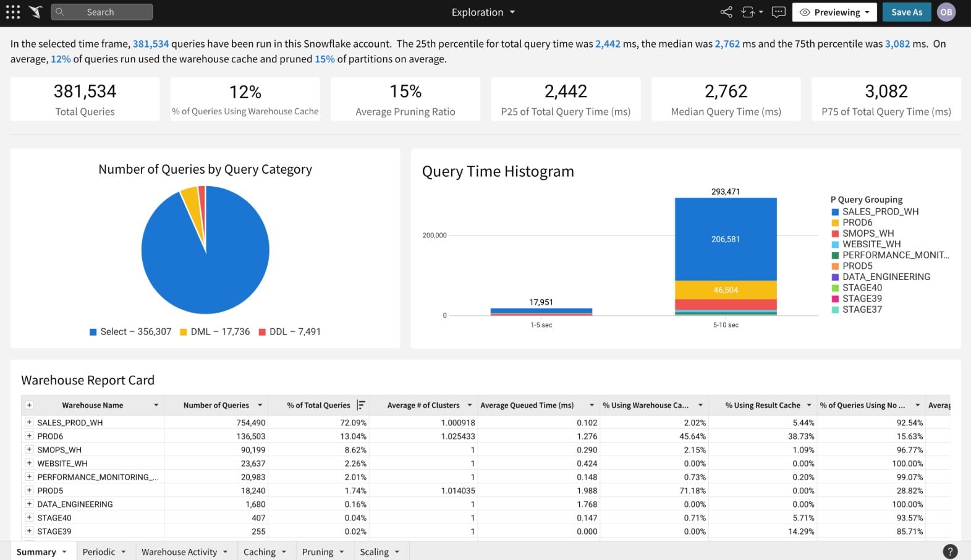Switch to the Warehouse Activity tab
The height and width of the screenshot is (560, 971).
point(179,551)
